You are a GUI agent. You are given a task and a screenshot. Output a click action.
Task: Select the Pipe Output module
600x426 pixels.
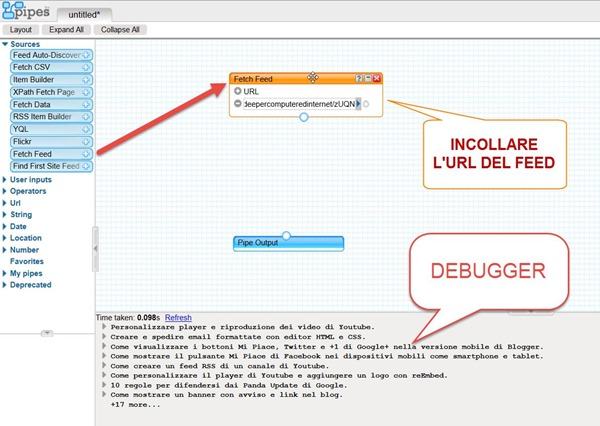pos(289,243)
